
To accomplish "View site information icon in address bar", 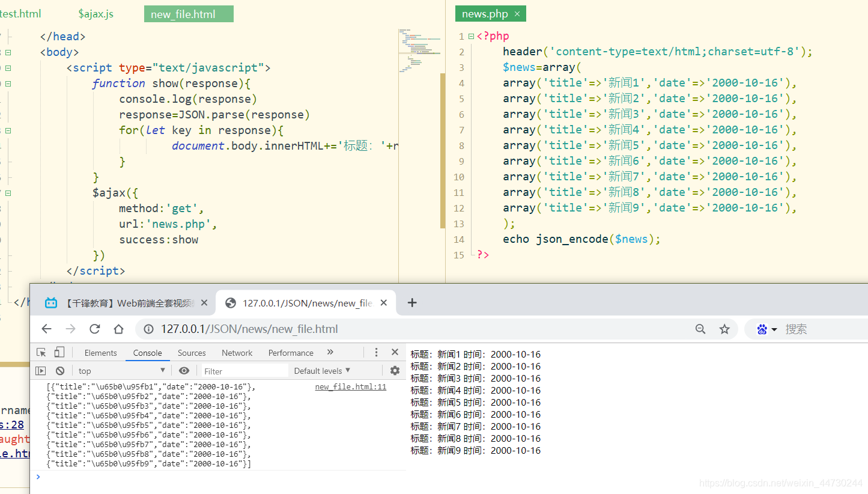I will [148, 329].
